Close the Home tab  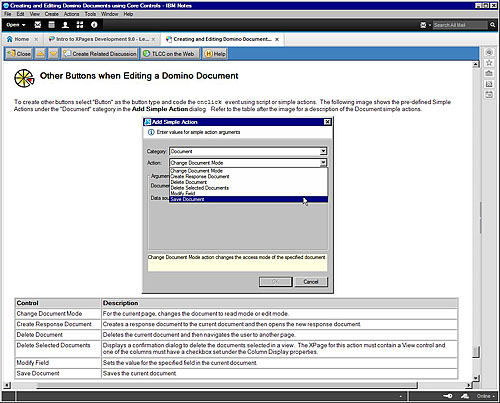click(x=36, y=39)
